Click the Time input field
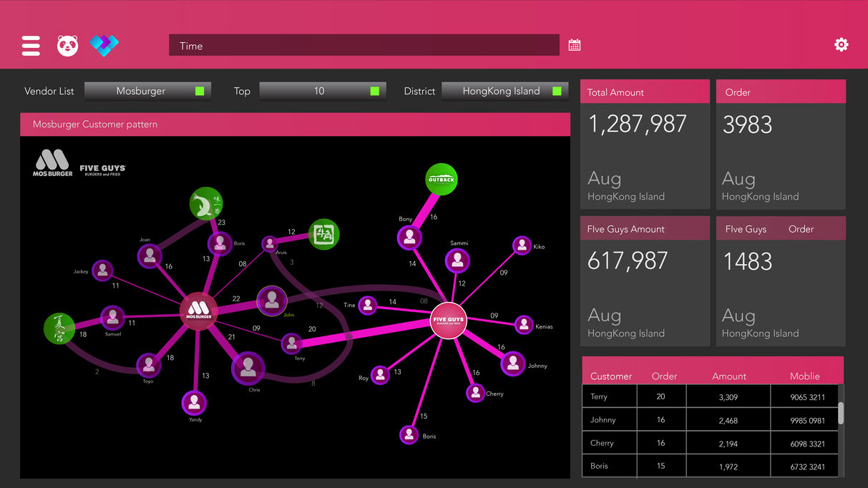This screenshot has width=868, height=488. click(x=364, y=45)
